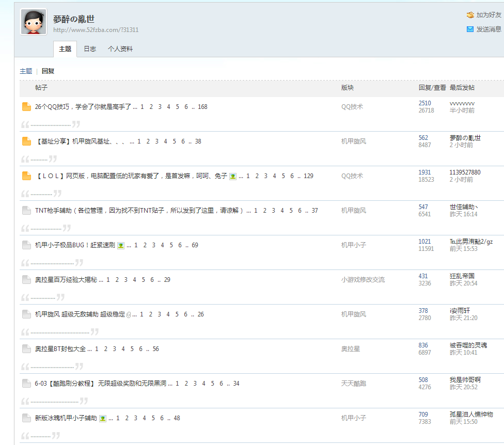Click thread icon beside TNT枪手辅助 post

27,211
